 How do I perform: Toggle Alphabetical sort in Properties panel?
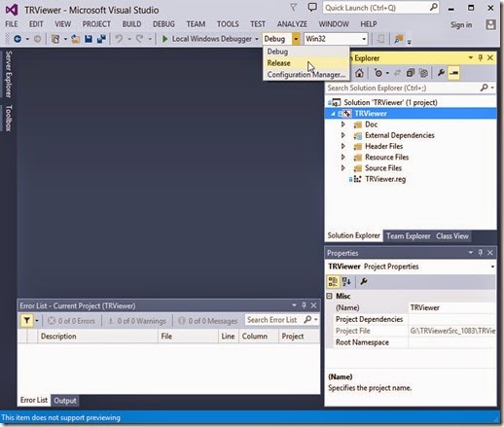[x=346, y=281]
